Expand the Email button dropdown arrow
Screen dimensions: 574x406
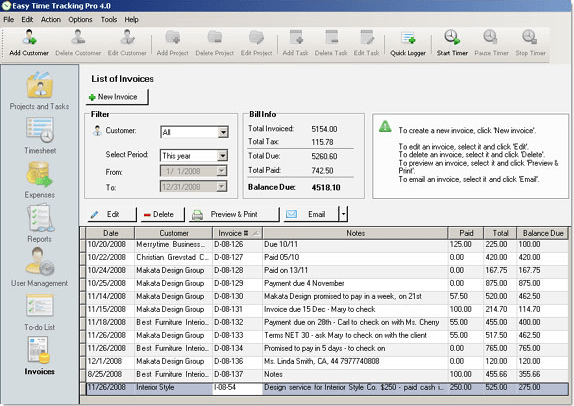tap(343, 215)
